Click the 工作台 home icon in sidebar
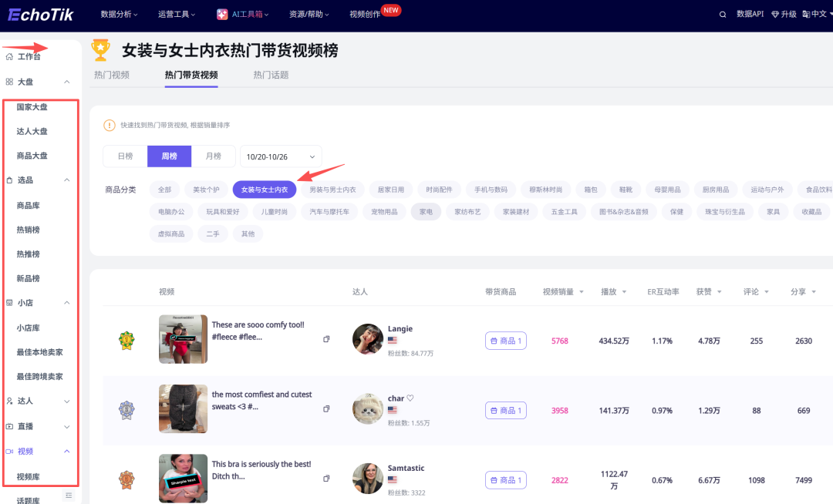Image resolution: width=833 pixels, height=504 pixels. pyautogui.click(x=9, y=57)
